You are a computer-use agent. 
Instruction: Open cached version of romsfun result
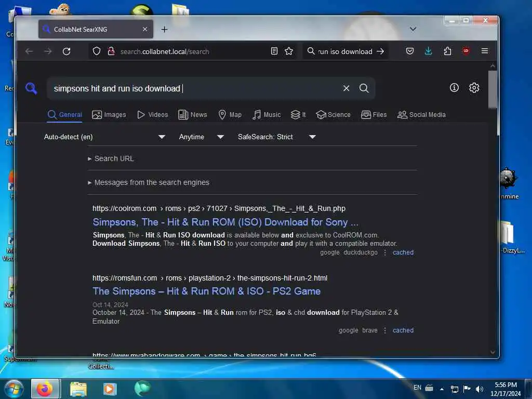[x=403, y=330]
